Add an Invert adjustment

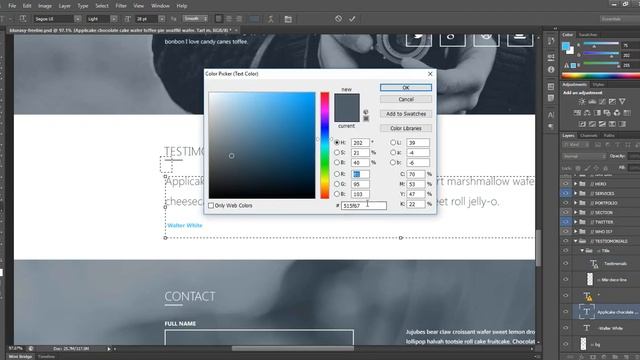point(582,124)
